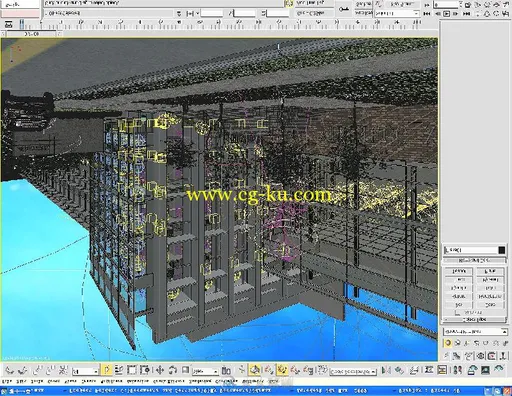
Task: Click the Rectangular Selection Region icon
Action: click(132, 370)
